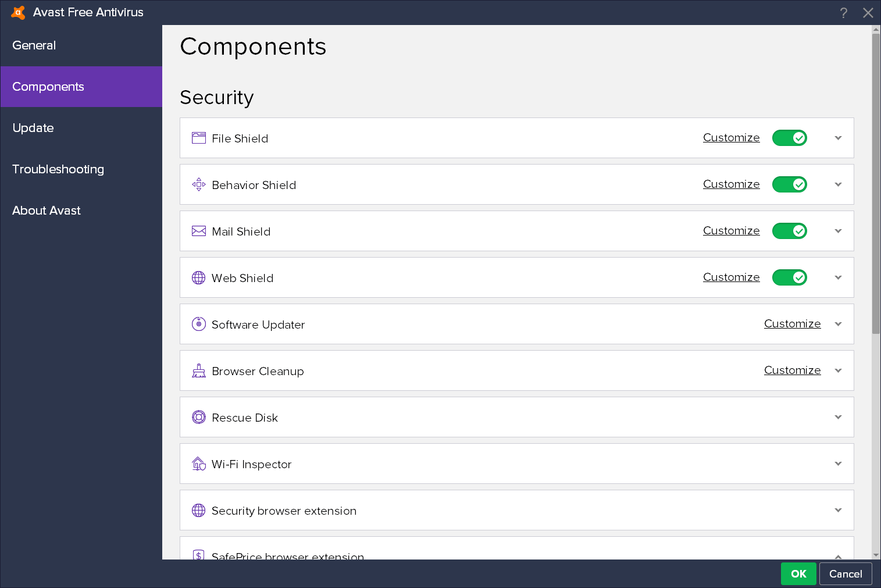
Task: Expand the Behavior Shield details arrow
Action: (838, 184)
